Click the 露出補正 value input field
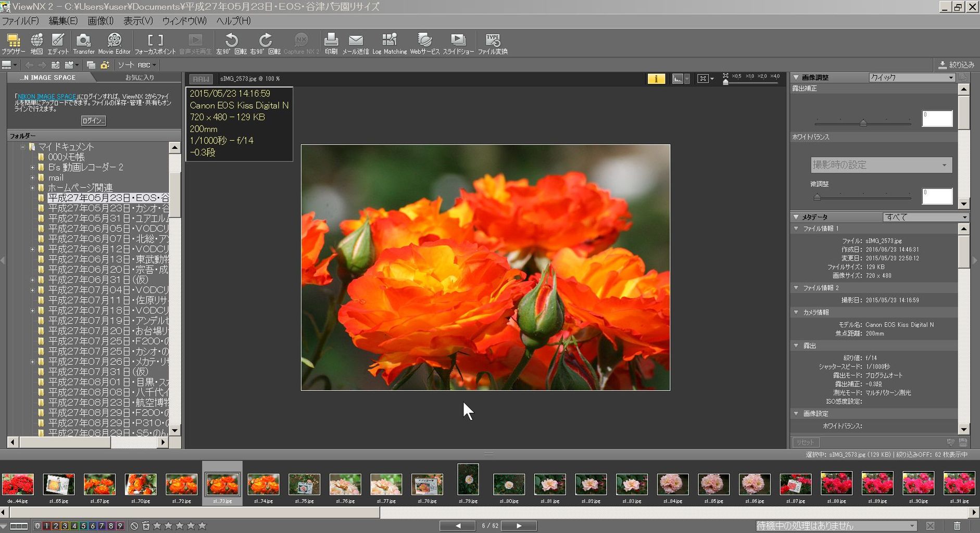980x533 pixels. tap(937, 118)
